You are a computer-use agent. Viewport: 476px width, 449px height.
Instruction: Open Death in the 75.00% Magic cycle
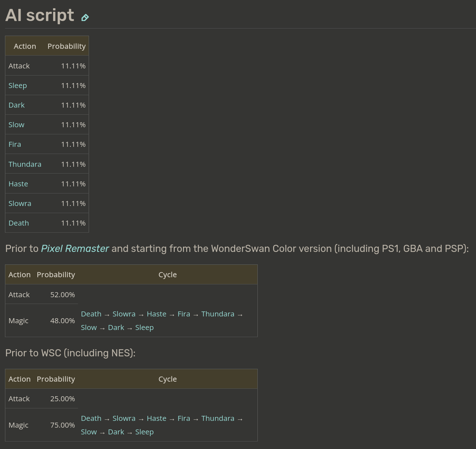point(91,418)
